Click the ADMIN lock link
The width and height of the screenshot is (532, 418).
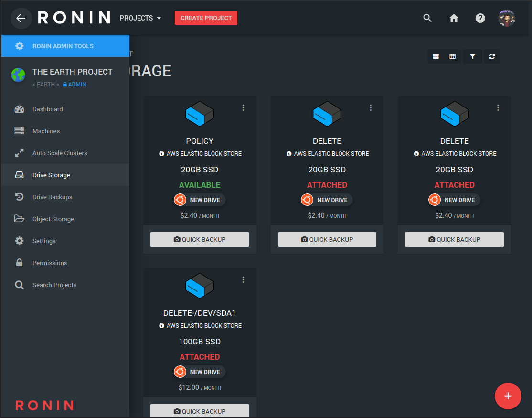74,85
